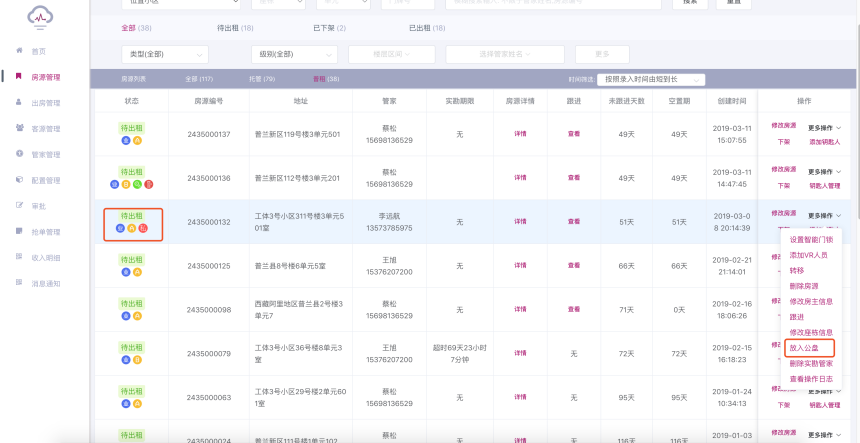This screenshot has height=443, width=860.
Task: Click the 房源管理 bookmark icon
Action: 19,76
